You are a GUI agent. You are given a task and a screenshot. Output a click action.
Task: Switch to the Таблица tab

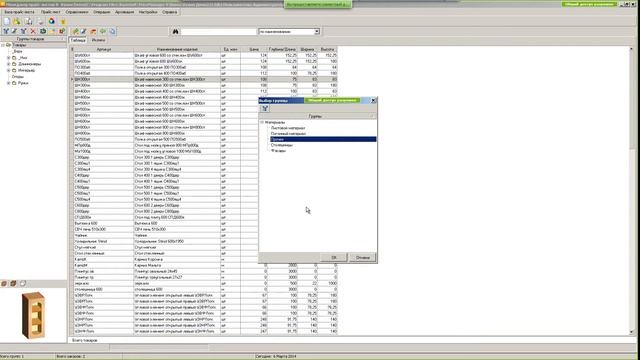pos(78,40)
